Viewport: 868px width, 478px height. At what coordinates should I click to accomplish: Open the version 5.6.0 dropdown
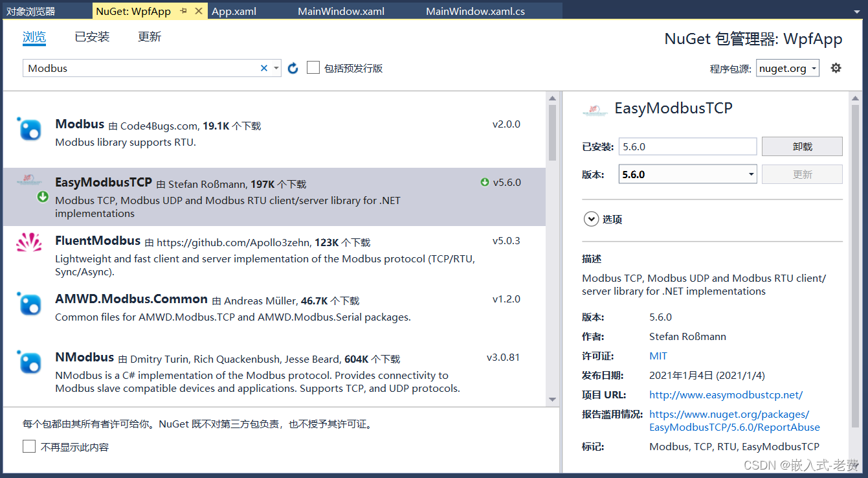click(x=687, y=174)
